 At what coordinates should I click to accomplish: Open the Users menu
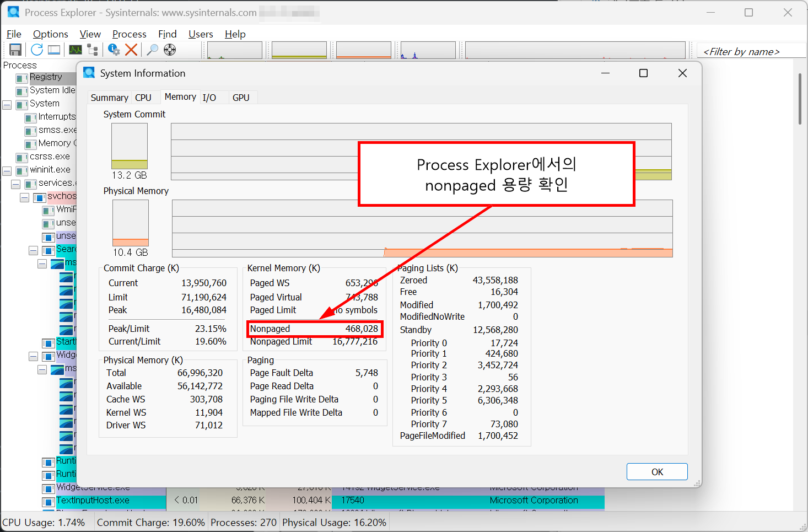(x=201, y=34)
